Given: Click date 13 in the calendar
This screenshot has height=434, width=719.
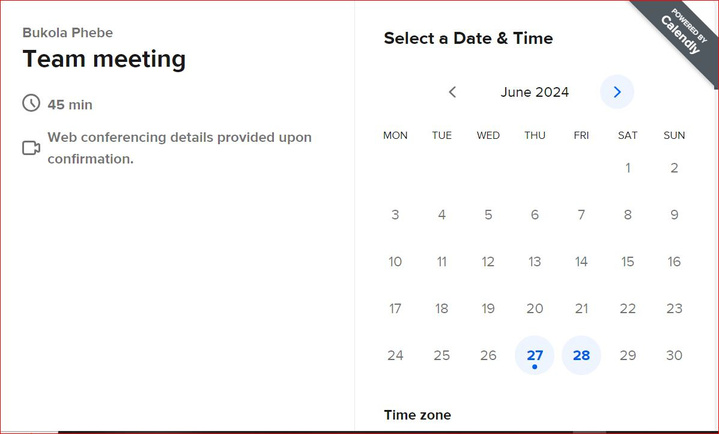Looking at the screenshot, I should 535,262.
